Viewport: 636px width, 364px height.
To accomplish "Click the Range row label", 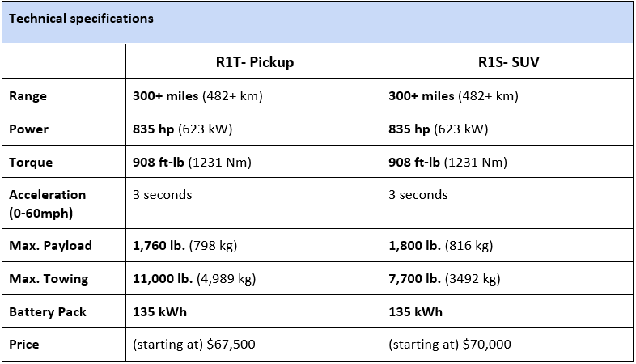I will pyautogui.click(x=28, y=96).
